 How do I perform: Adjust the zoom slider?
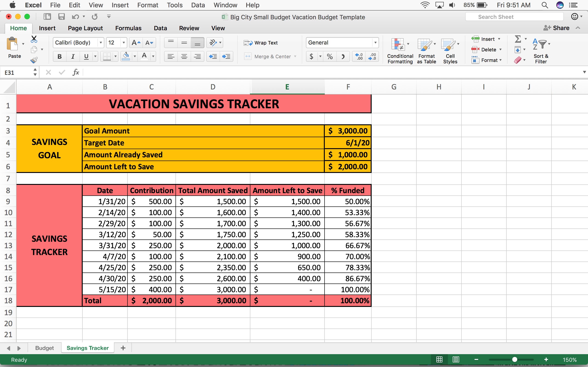515,359
